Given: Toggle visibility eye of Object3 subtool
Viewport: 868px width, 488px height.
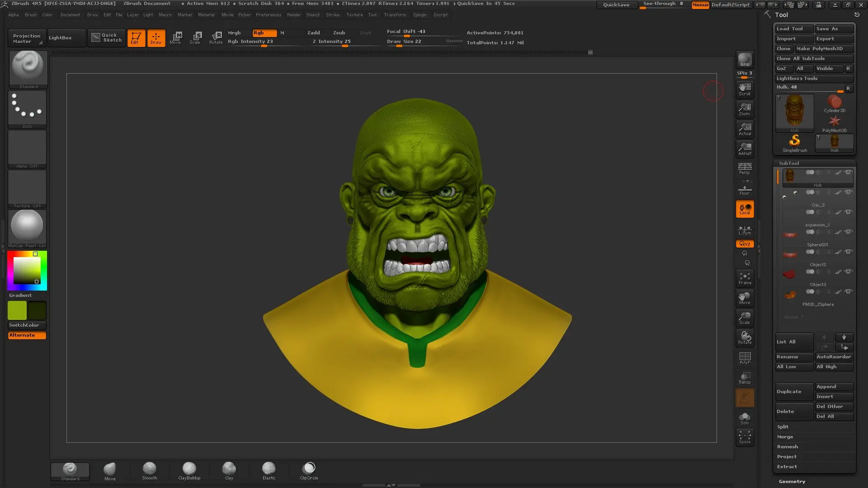Looking at the screenshot, I should coord(849,272).
